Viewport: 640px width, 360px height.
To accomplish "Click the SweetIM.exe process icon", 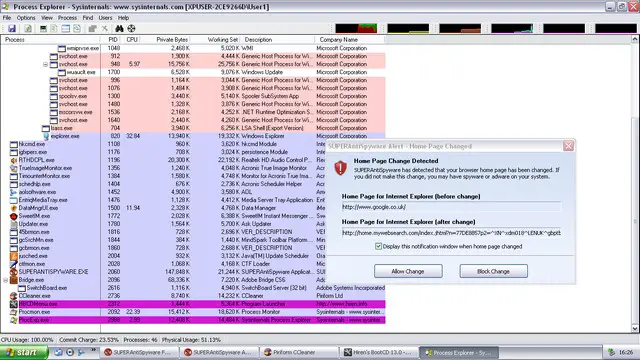I will tap(14, 216).
